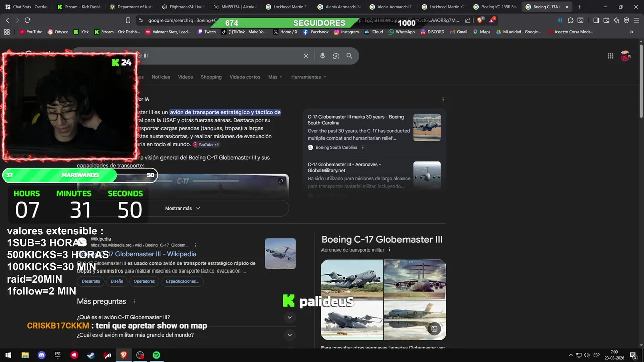
Task: Jump to the Operadores section chip
Action: (144, 281)
